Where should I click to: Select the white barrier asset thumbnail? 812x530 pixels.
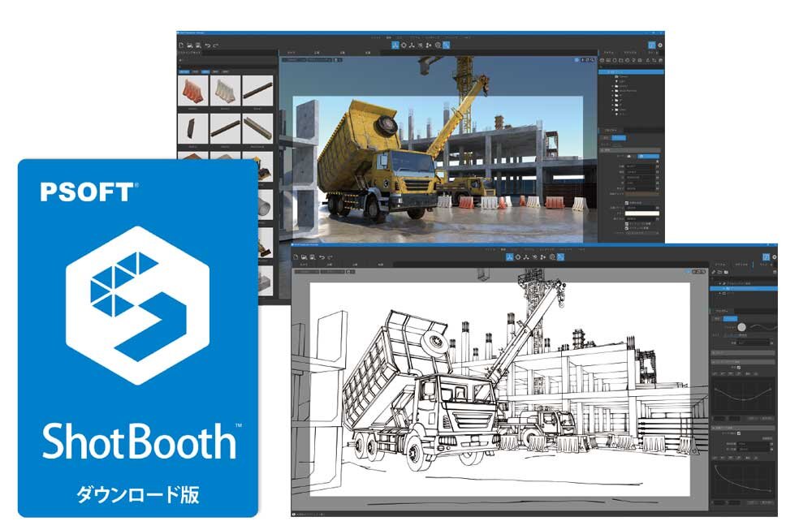(225, 91)
